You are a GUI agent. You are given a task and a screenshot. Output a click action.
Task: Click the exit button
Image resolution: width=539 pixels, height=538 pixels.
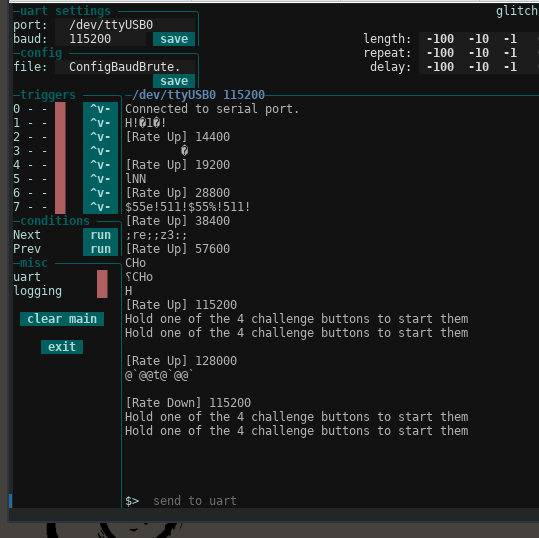(x=62, y=347)
